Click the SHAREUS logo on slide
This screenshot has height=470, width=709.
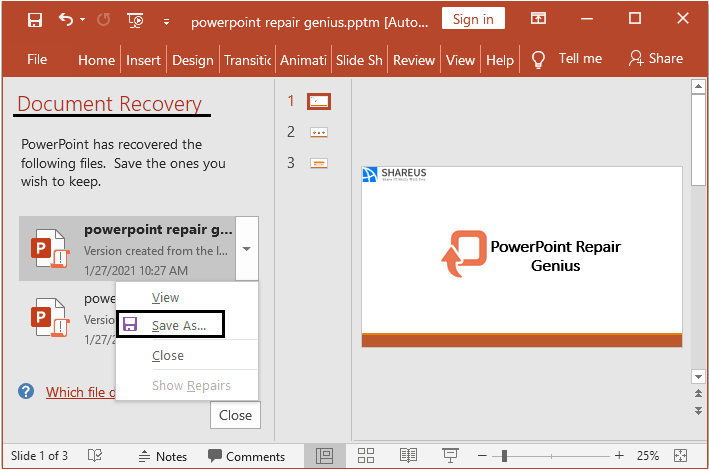[x=394, y=174]
